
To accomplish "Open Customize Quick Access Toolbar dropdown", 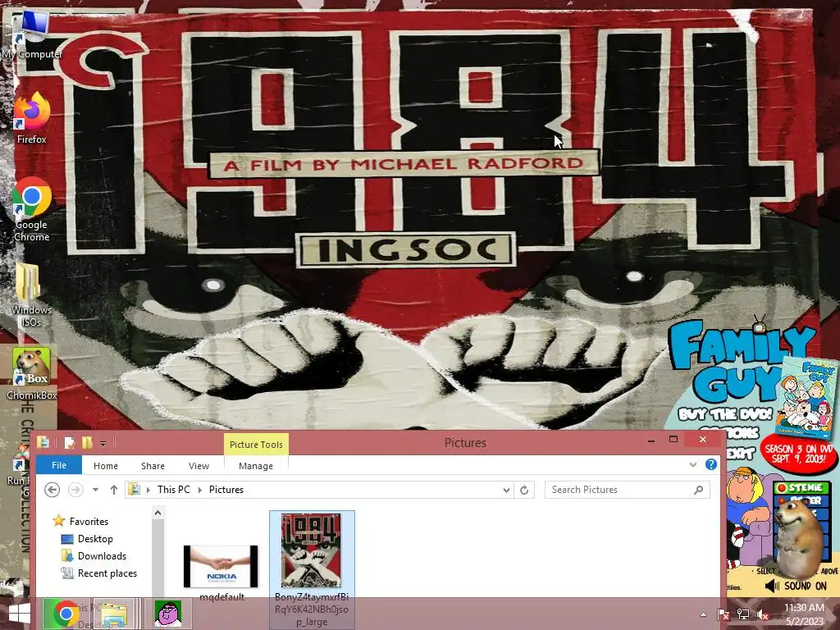I will [103, 444].
